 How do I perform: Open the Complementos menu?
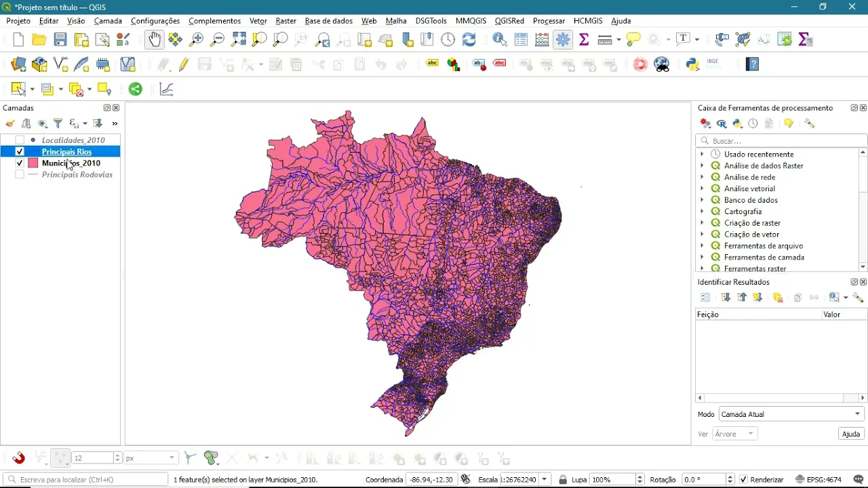(x=214, y=21)
